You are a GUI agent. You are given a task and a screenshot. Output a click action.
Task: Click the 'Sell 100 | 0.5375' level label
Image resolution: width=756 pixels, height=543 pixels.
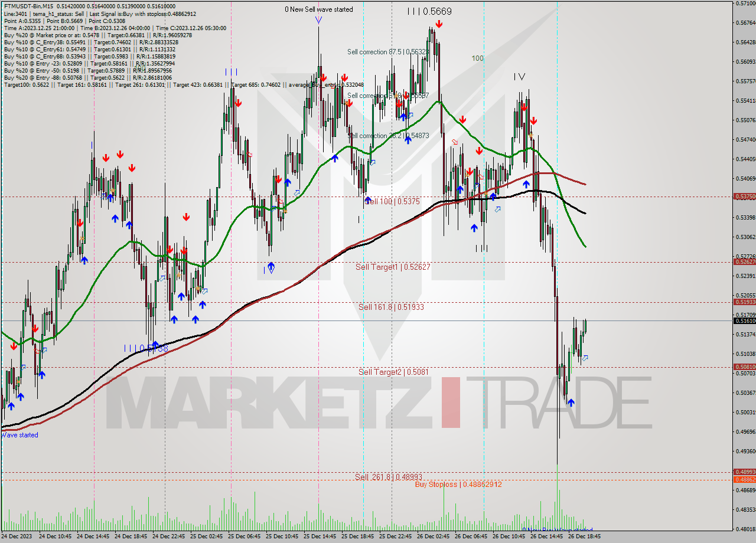[392, 201]
